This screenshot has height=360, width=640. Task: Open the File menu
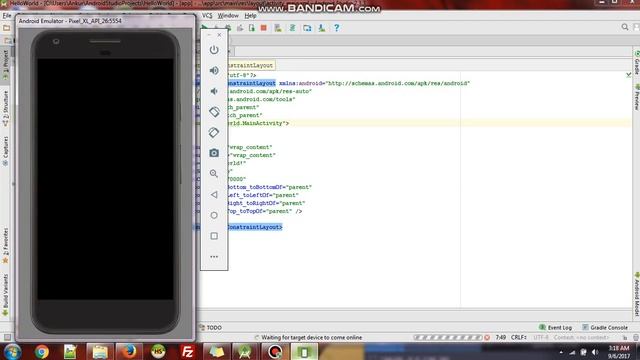click(7, 16)
